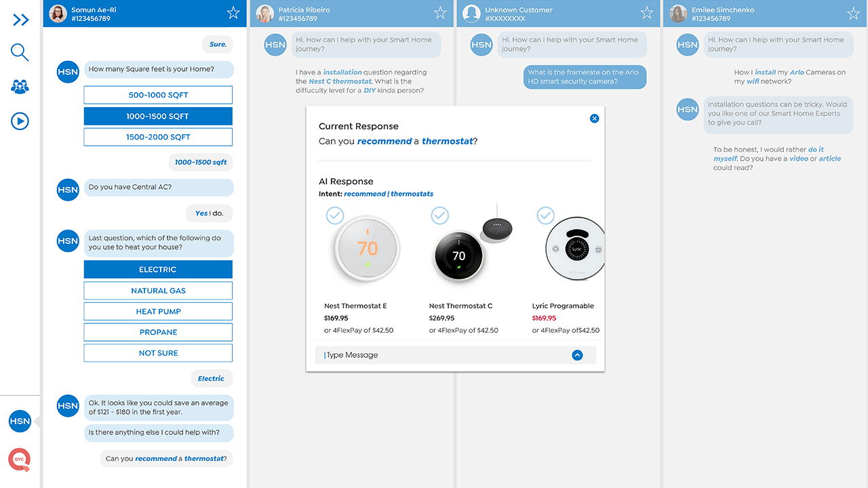Choose the ELECTRIC heating option

(158, 269)
